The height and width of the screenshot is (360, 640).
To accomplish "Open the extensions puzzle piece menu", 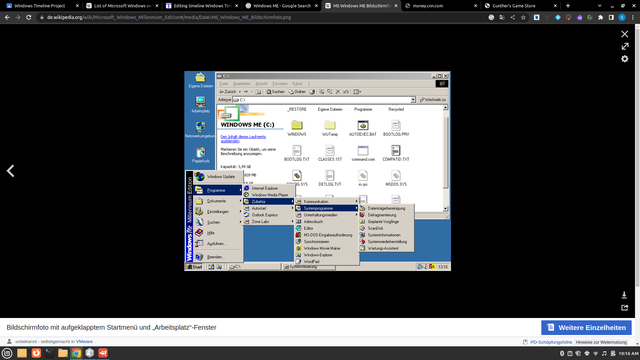I will [x=600, y=18].
